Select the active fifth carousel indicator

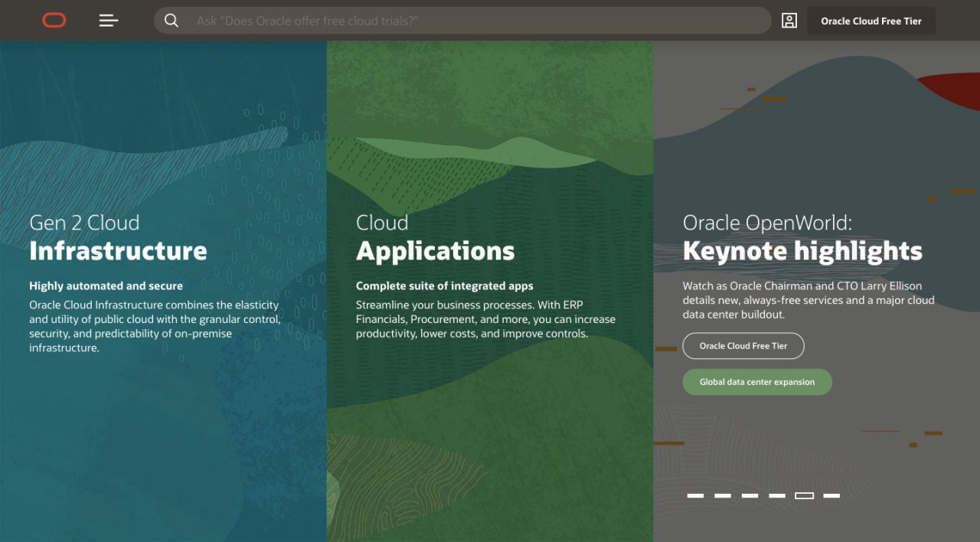coord(805,496)
